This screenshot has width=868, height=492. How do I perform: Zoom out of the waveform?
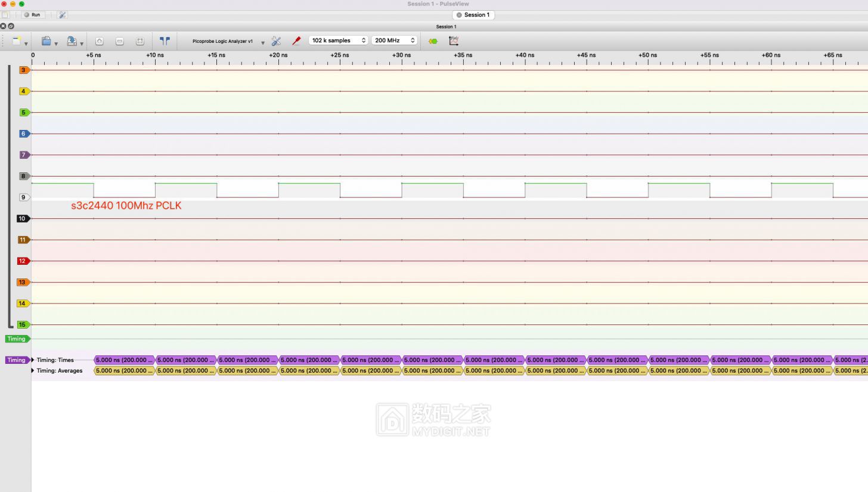click(120, 41)
